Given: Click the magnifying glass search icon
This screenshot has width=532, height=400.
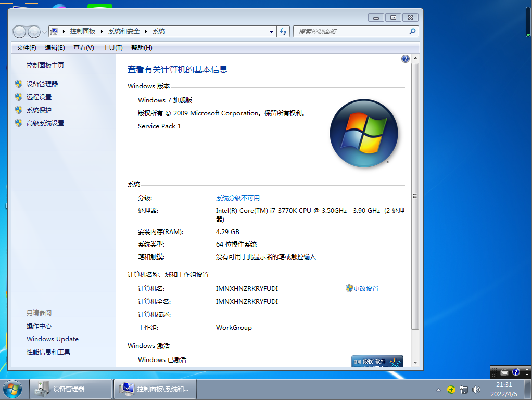Looking at the screenshot, I should pyautogui.click(x=412, y=32).
